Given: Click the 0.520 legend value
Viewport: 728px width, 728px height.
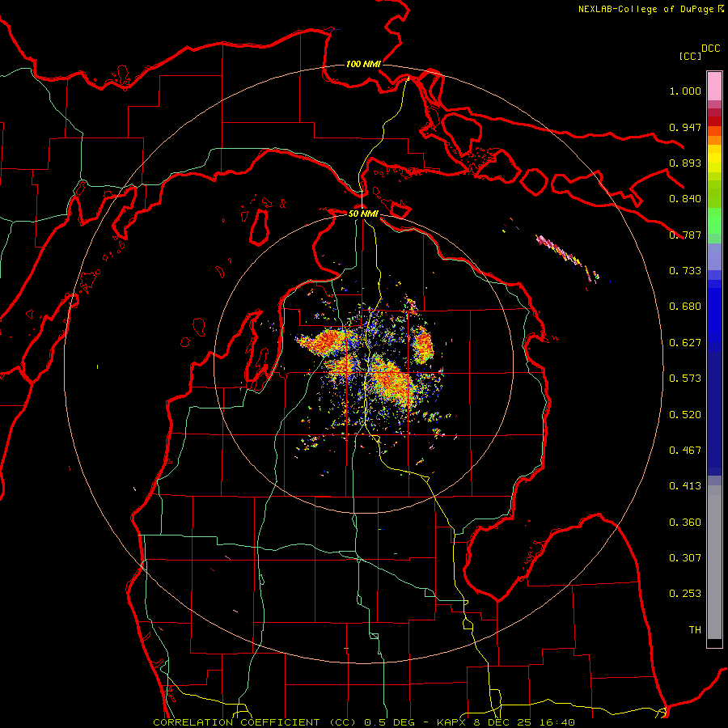Looking at the screenshot, I should point(685,415).
